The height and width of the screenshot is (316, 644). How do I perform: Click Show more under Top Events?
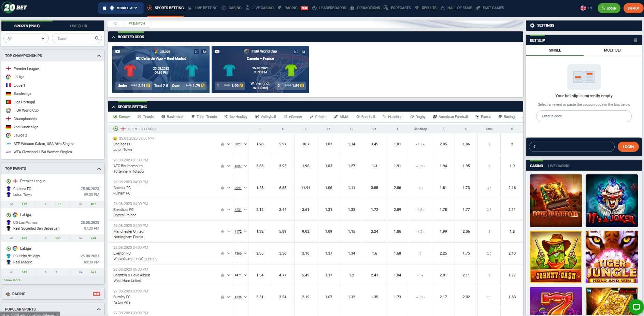[12, 280]
